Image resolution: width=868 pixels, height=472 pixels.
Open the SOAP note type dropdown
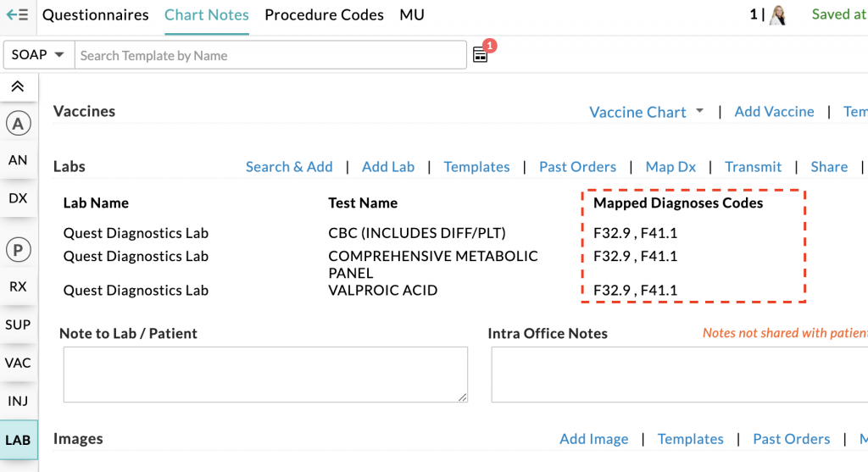tap(39, 55)
